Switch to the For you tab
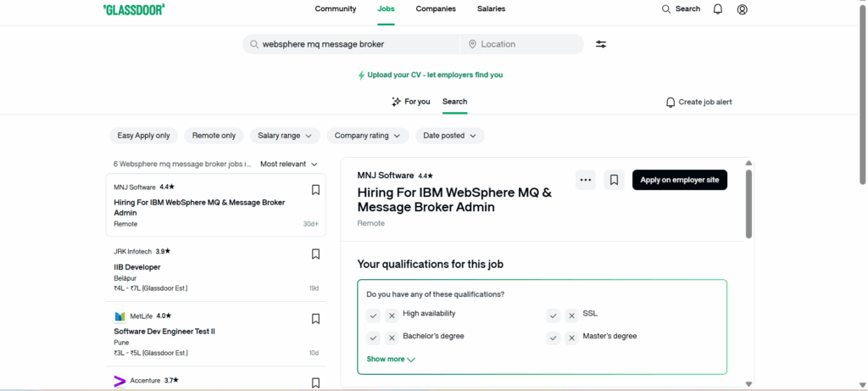The image size is (868, 391). pyautogui.click(x=411, y=102)
